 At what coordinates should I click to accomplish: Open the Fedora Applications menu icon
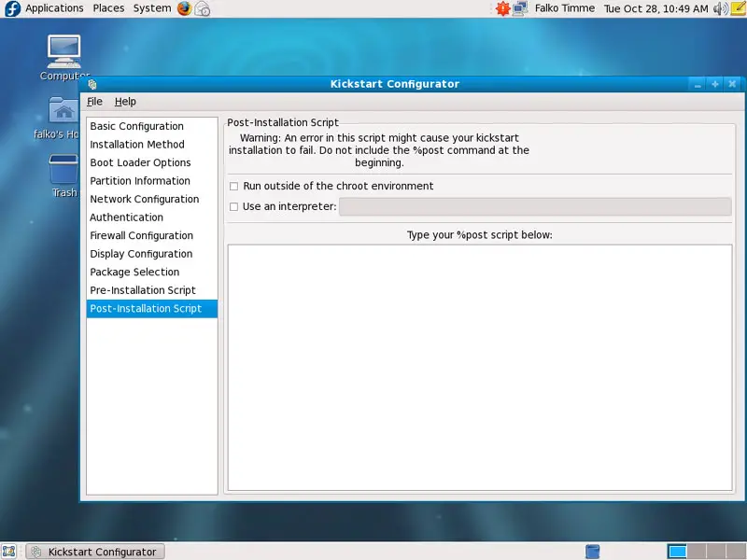coord(12,8)
